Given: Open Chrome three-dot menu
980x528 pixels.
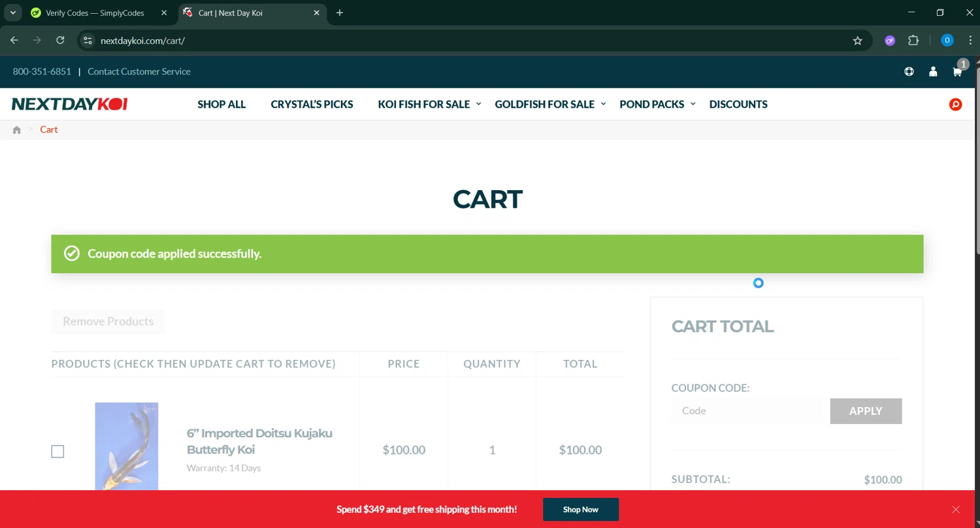Looking at the screenshot, I should pos(970,41).
